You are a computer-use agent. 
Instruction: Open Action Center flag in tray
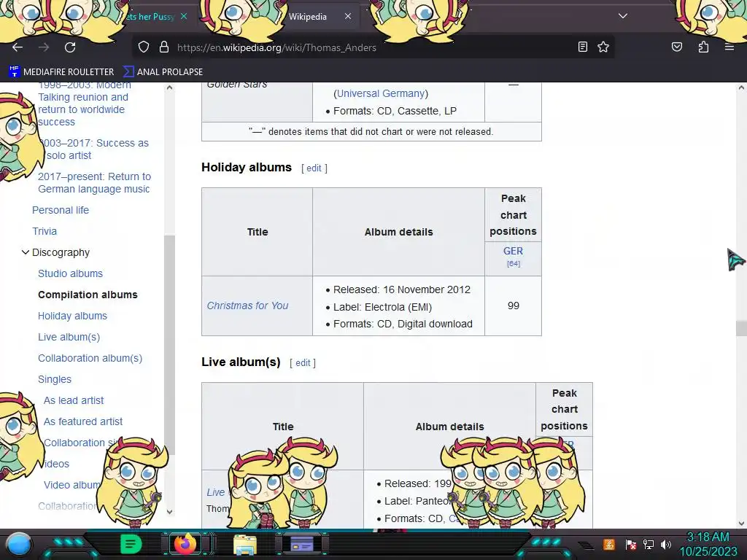coord(631,544)
